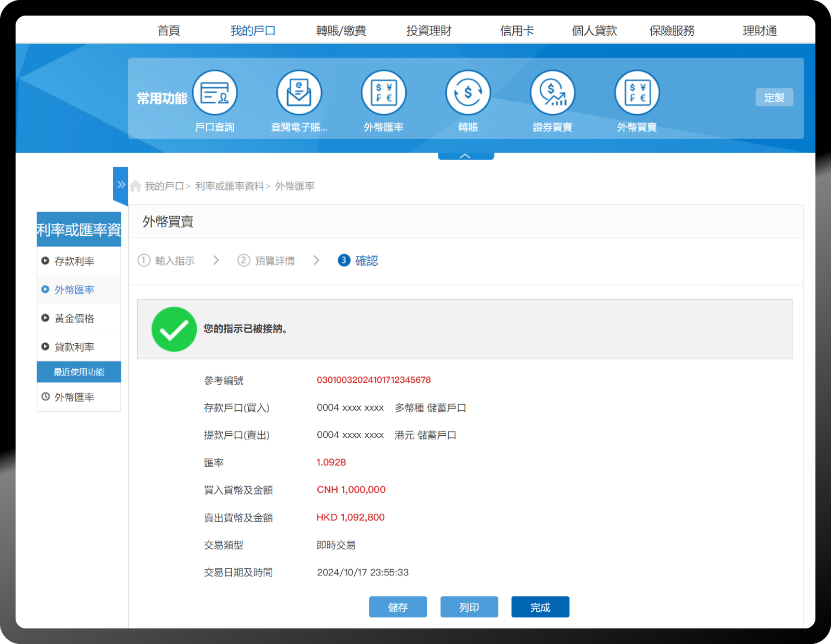Click the green success checkmark icon

[x=174, y=329]
